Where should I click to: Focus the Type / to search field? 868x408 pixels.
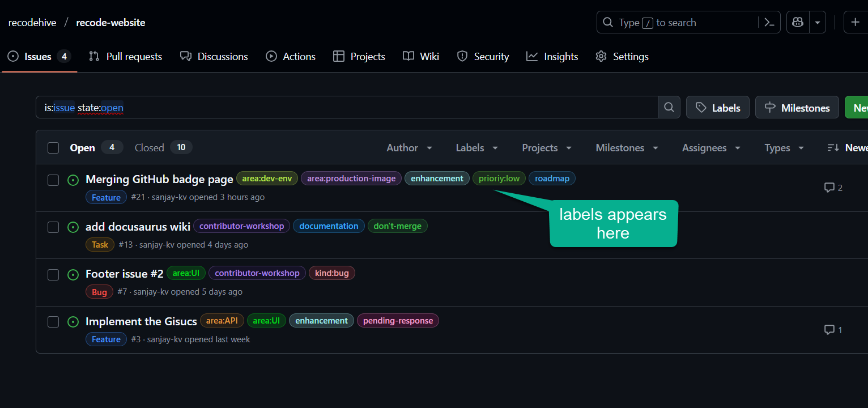[677, 23]
